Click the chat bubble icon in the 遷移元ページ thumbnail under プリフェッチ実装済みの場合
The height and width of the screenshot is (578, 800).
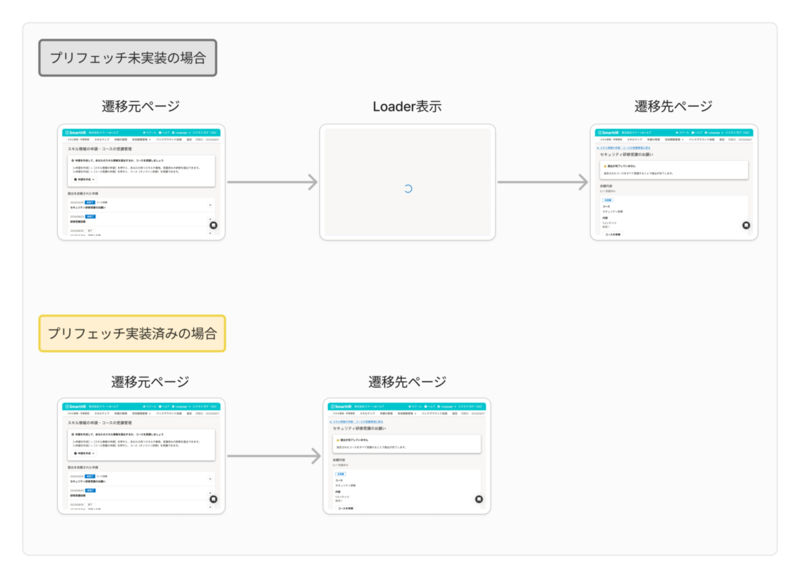(x=213, y=499)
